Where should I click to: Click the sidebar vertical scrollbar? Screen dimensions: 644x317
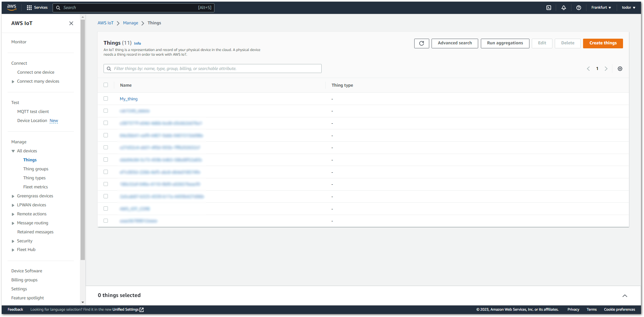click(x=83, y=140)
